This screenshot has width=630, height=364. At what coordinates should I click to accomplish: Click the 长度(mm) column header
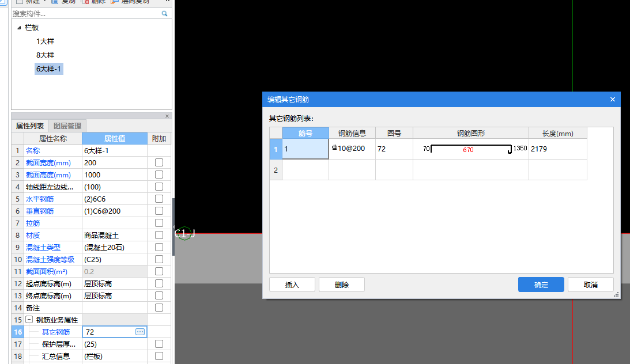pyautogui.click(x=558, y=133)
